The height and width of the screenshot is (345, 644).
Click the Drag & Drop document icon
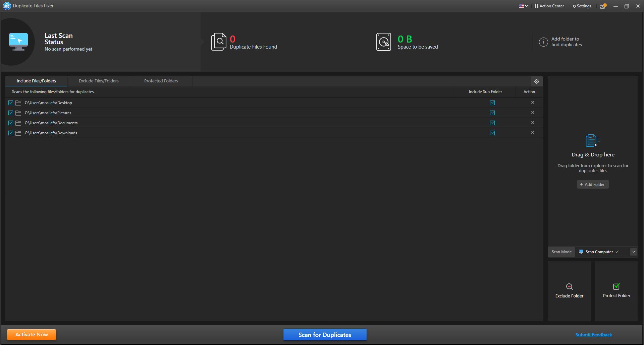point(592,141)
